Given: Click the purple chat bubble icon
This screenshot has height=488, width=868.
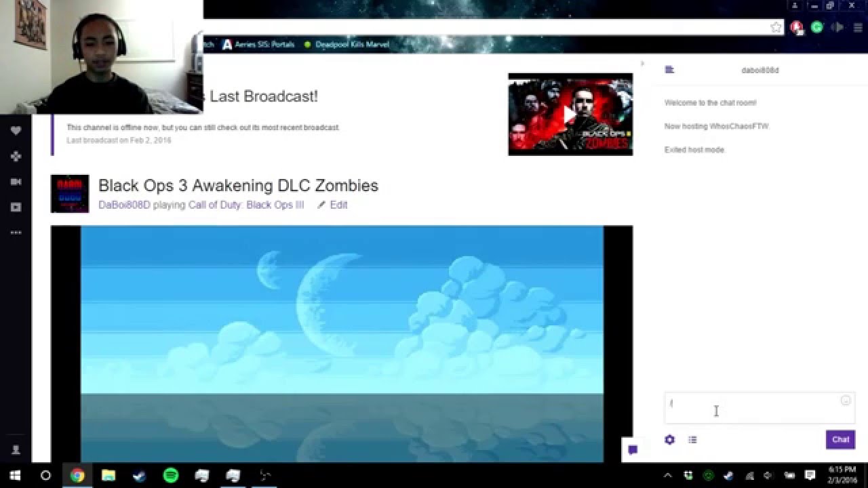Looking at the screenshot, I should click(633, 450).
